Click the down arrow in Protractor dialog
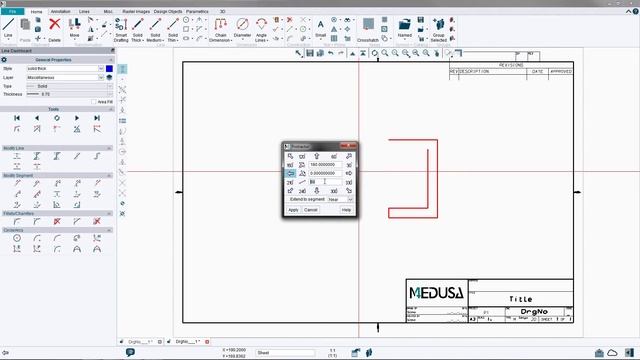Viewport: 640px width, 360px height. coord(316,191)
